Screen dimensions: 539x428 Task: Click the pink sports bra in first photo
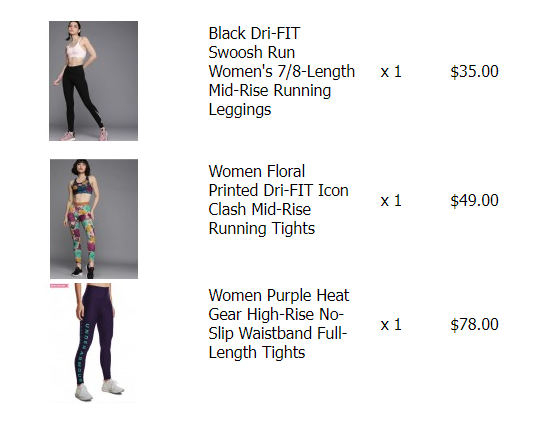(x=77, y=51)
